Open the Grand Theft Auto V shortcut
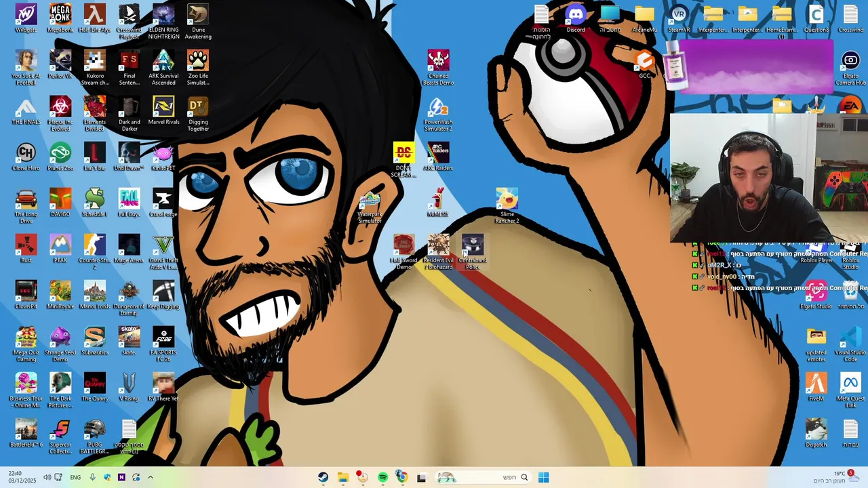Image resolution: width=868 pixels, height=488 pixels. point(163,252)
